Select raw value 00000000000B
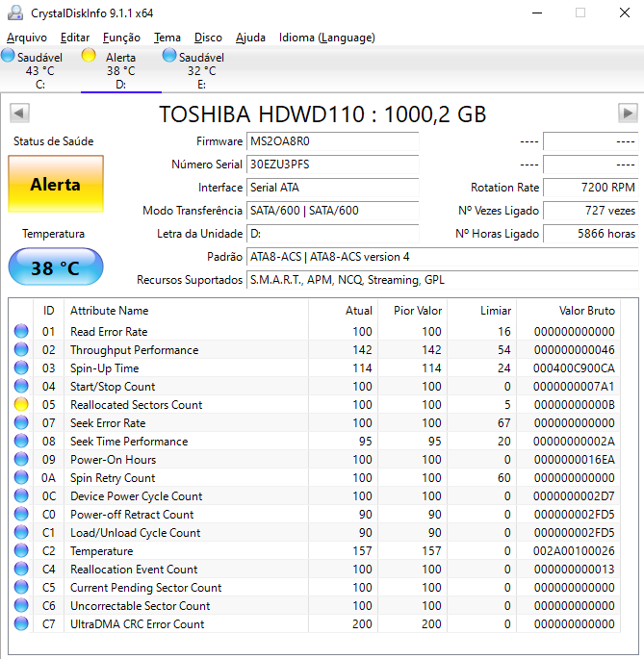Image resolution: width=644 pixels, height=659 pixels. (x=574, y=405)
